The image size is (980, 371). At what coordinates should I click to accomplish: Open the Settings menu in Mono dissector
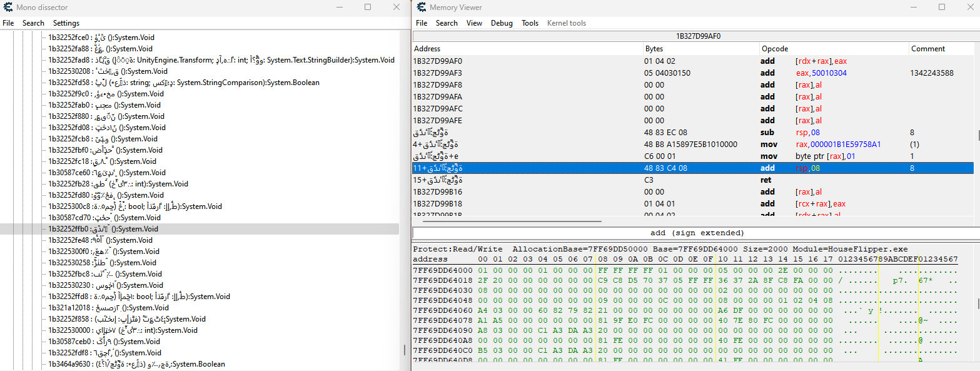pos(66,23)
